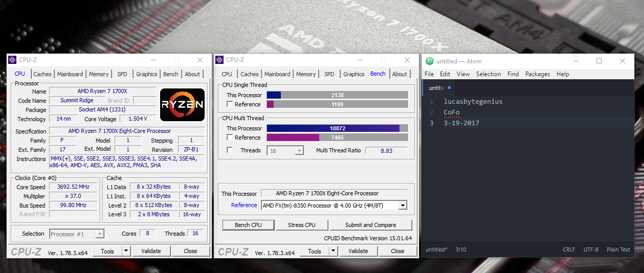Open Atom Packages menu
This screenshot has height=273, width=644.
coord(538,74)
